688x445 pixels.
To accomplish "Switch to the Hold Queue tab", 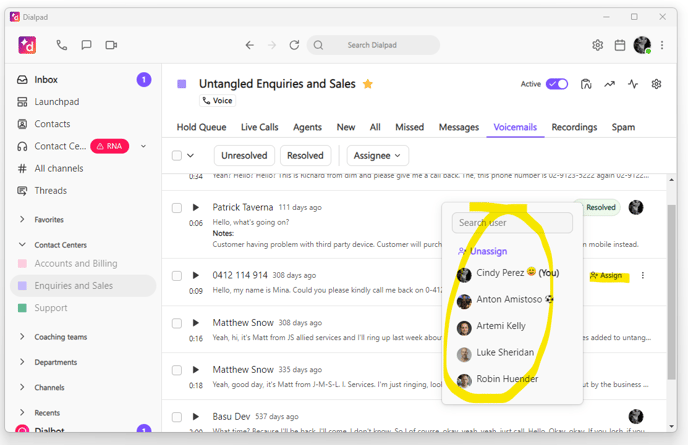I will coord(201,127).
